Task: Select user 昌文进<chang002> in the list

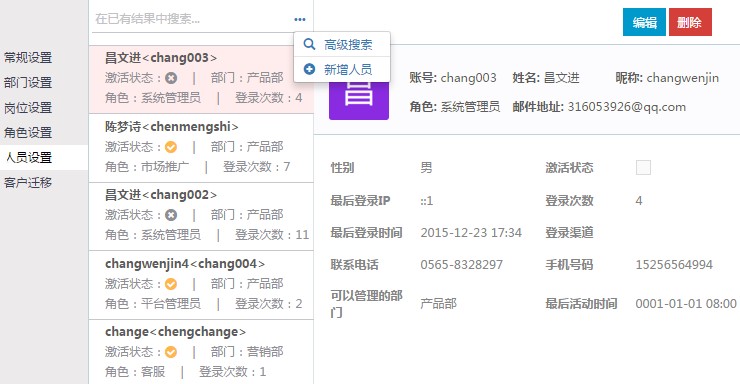Action: click(x=202, y=217)
